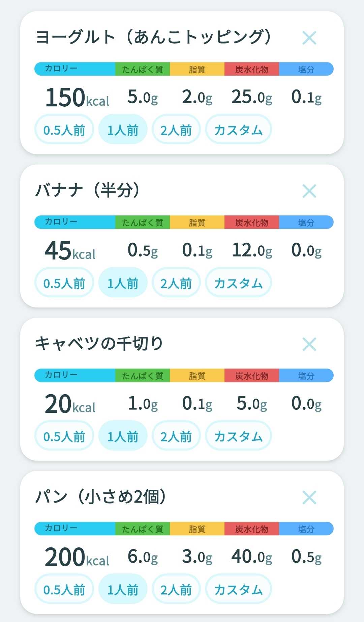Tap the キャベツの千切り title text

point(99,344)
